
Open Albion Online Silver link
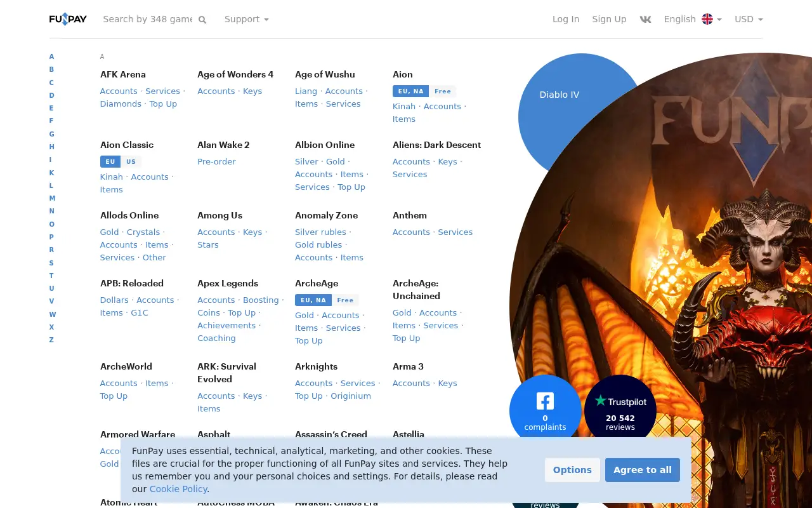306,162
